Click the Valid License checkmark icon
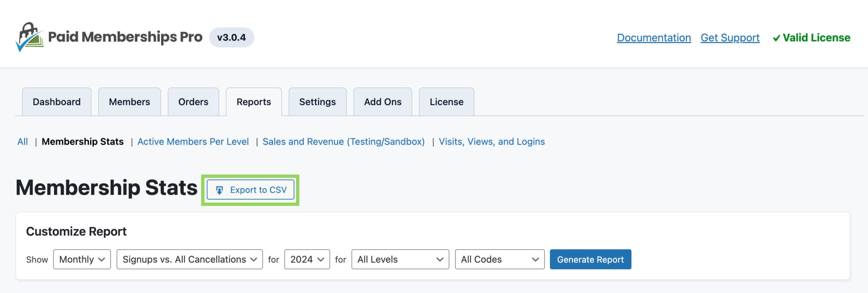 (x=776, y=38)
